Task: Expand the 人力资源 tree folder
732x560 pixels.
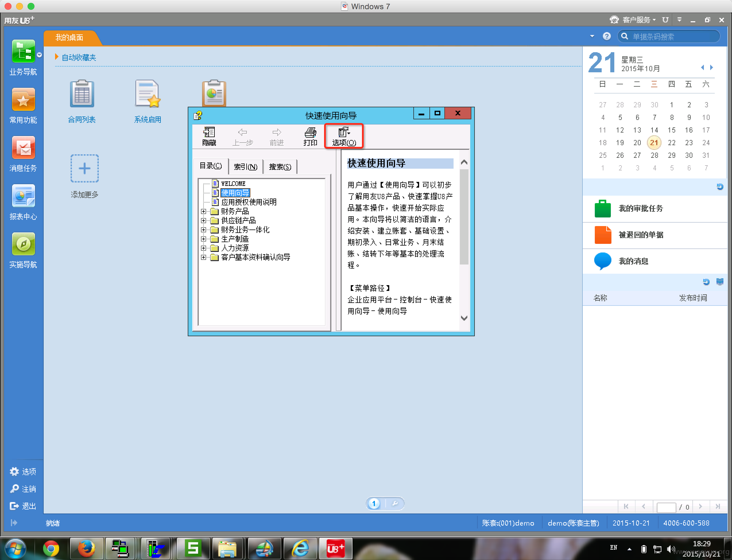Action: coord(204,248)
